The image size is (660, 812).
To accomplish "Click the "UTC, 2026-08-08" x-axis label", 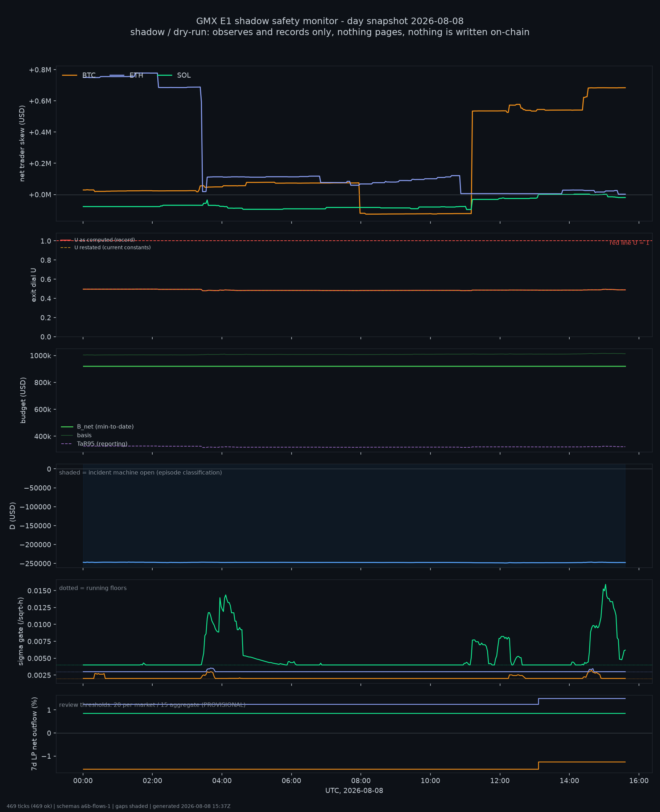I will click(x=354, y=791).
